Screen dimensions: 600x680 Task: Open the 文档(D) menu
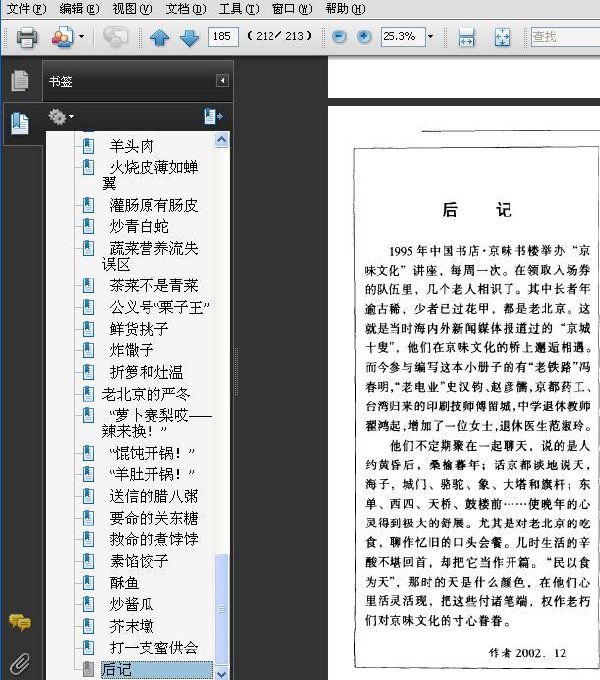186,8
